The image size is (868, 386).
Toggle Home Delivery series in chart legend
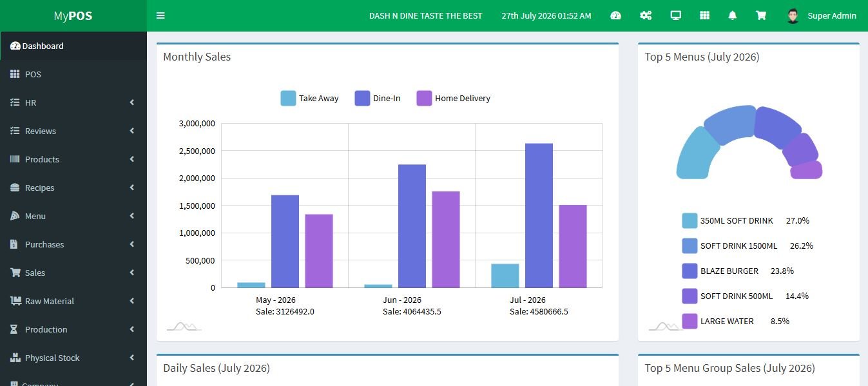pyautogui.click(x=454, y=98)
